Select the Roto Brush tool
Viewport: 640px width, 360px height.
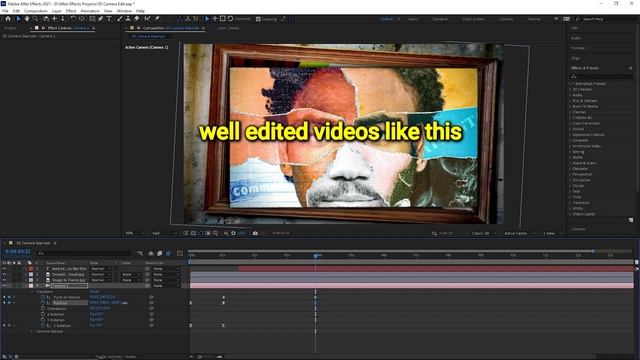click(147, 19)
